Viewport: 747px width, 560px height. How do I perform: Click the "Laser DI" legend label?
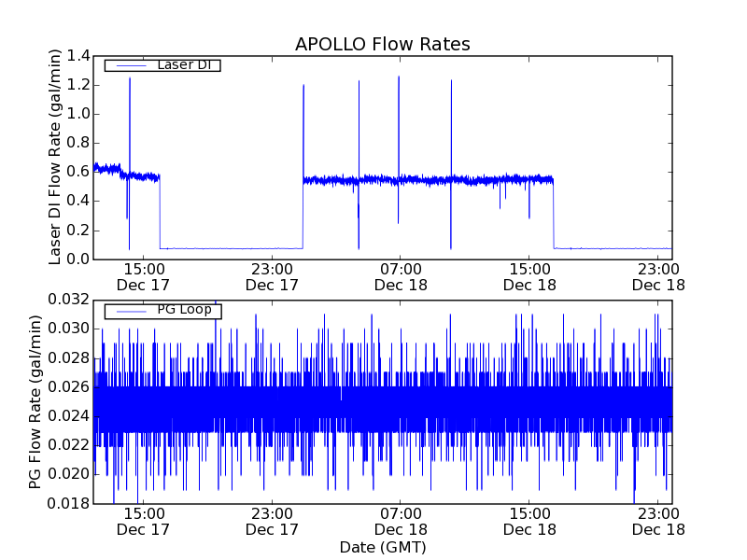tap(183, 65)
